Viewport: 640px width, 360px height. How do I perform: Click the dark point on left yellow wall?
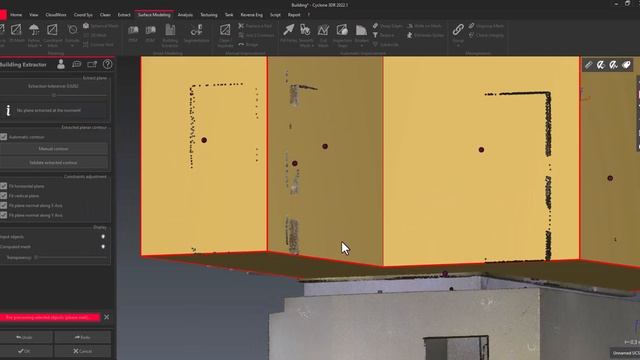204,140
